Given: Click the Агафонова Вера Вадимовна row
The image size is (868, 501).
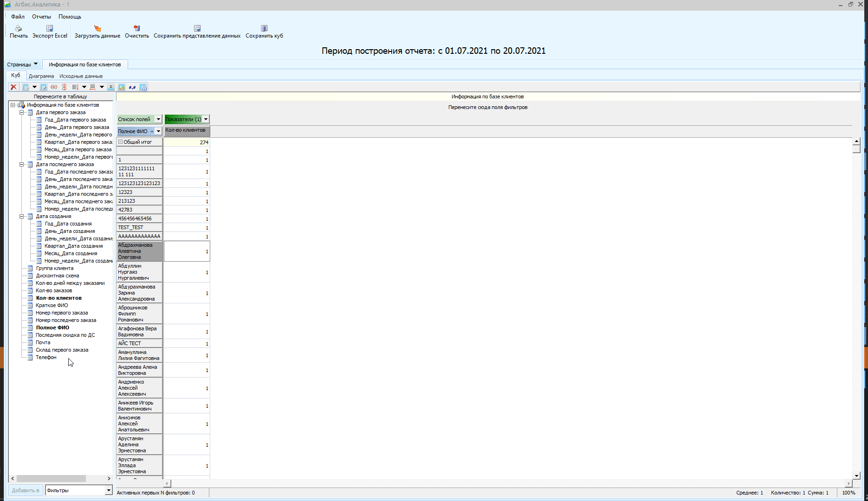Looking at the screenshot, I should [139, 332].
